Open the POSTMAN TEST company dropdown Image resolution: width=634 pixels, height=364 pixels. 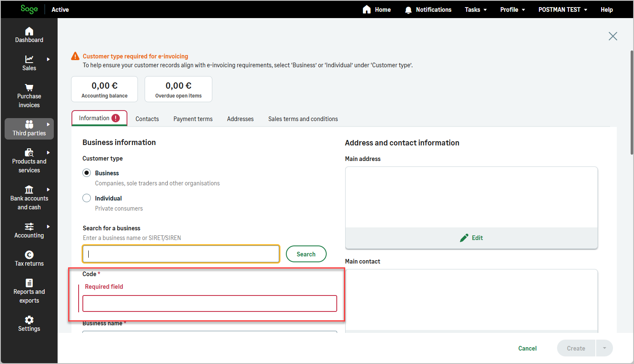pos(563,10)
